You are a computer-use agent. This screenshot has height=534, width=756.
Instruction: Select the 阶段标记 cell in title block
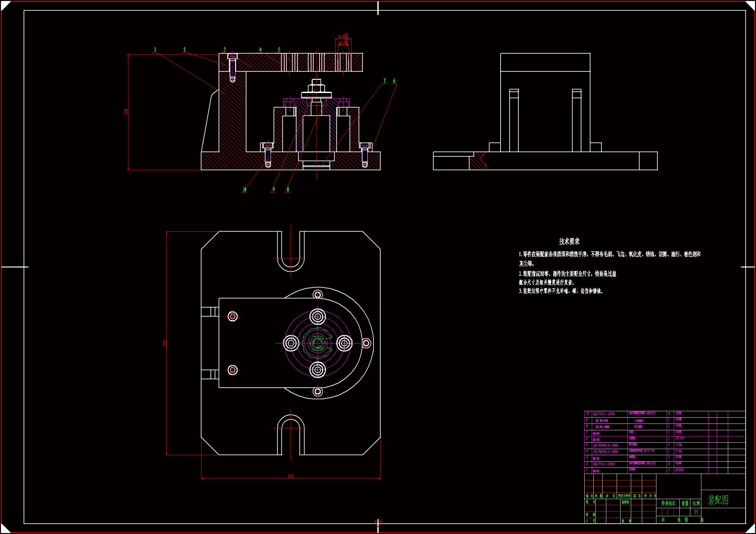click(668, 503)
